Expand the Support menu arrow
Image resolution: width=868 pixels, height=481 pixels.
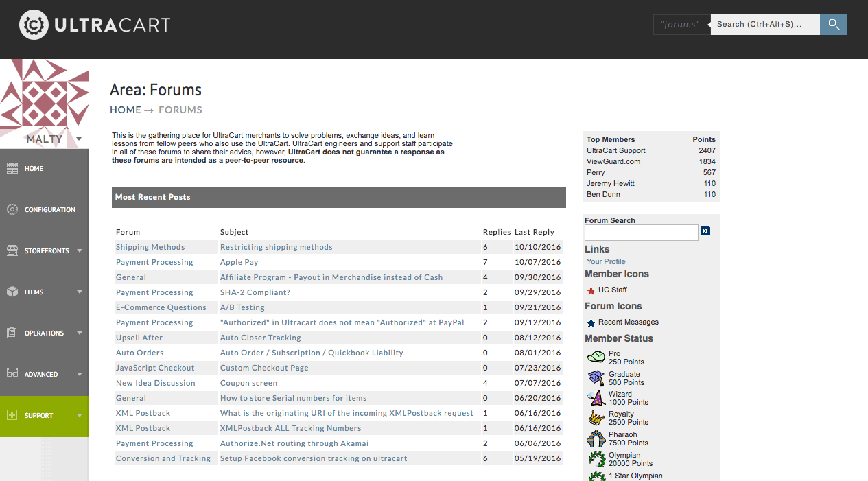pos(80,416)
